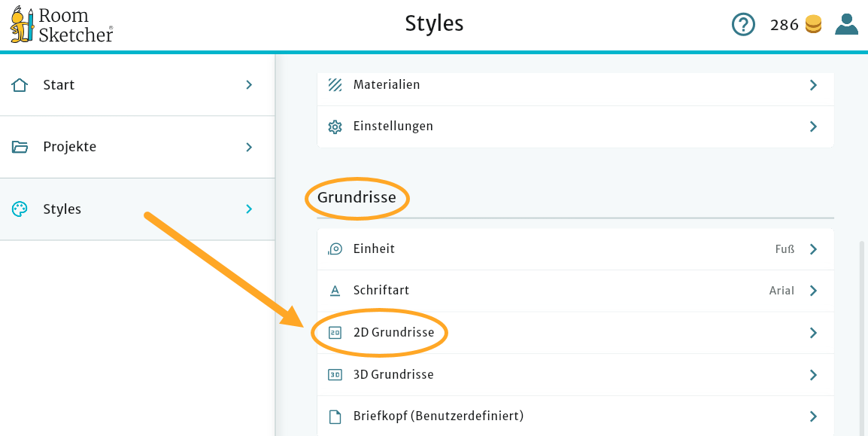The image size is (868, 436).
Task: Expand the Materialien row chevron
Action: 813,85
